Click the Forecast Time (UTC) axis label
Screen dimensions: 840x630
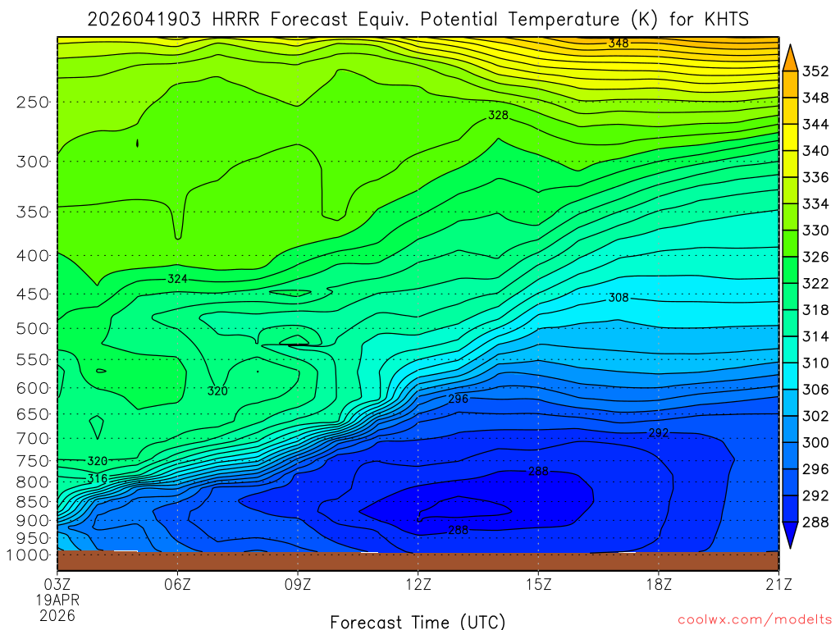418,622
